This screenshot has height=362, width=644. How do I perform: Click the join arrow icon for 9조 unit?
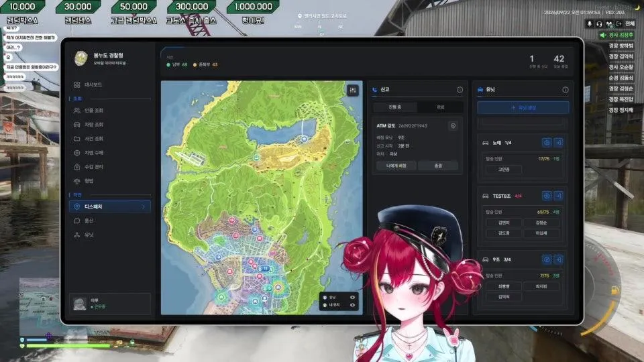(x=559, y=259)
